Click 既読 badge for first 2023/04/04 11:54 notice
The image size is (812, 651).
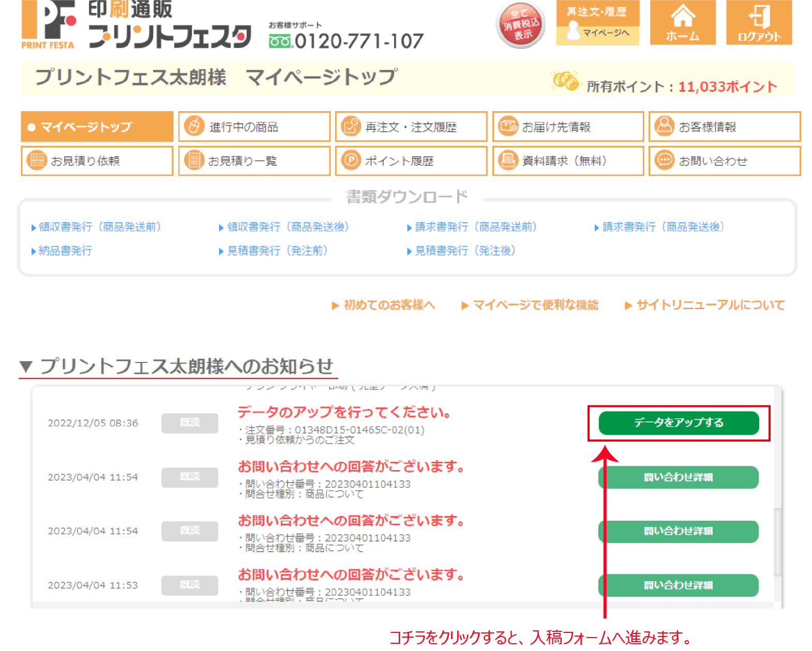tap(190, 477)
